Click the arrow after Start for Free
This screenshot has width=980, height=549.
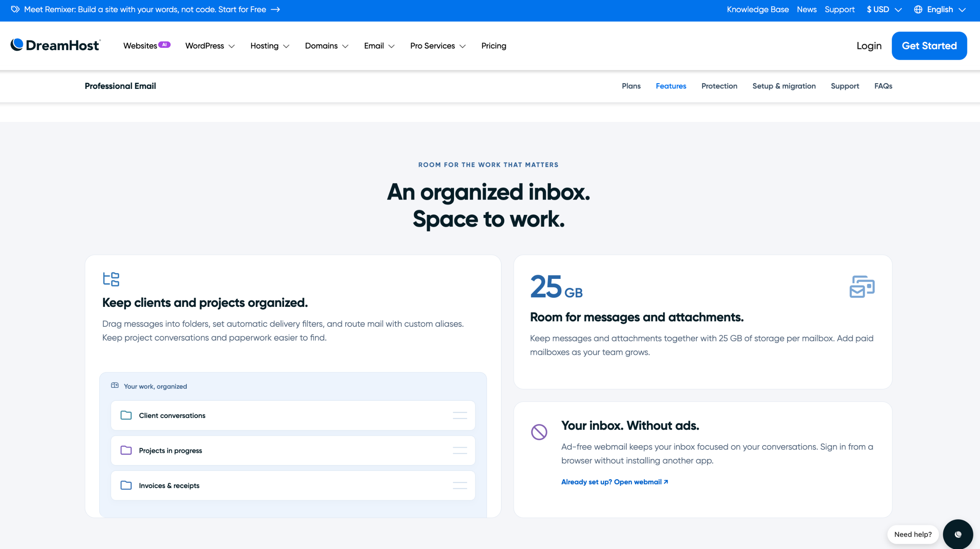275,9
